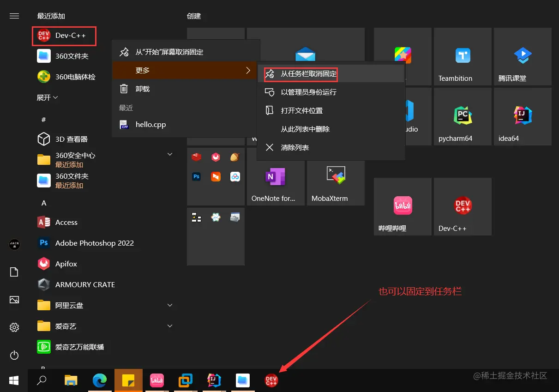Select 从此列表中删除
Viewport: 559px width, 392px height.
pyautogui.click(x=331, y=129)
